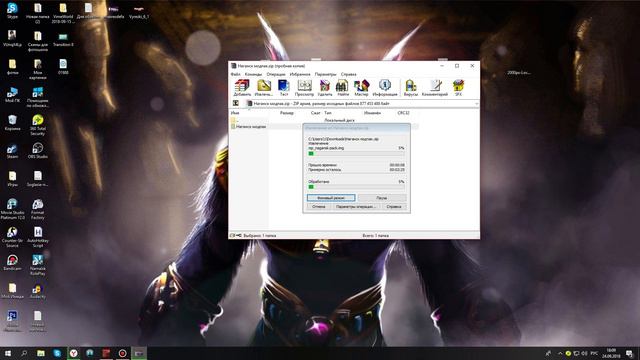The height and width of the screenshot is (360, 640).
Task: Click the Фоновый режим button
Action: [331, 198]
